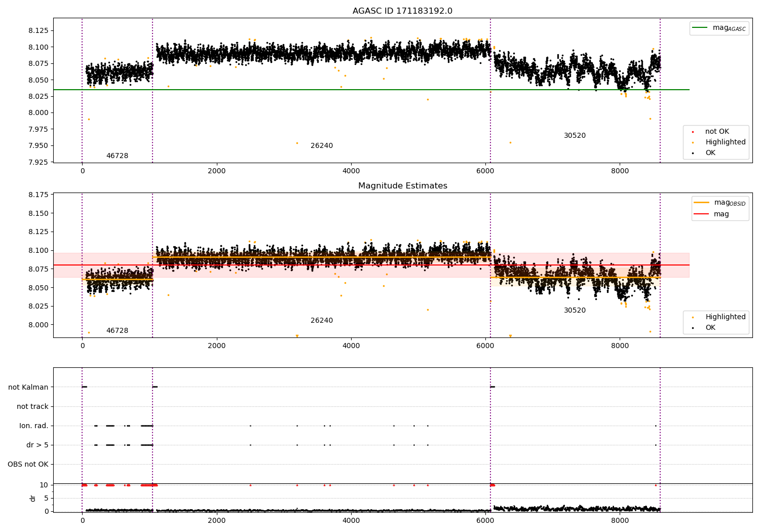
Task: Click x-tick "6000" under Magnitude Estimates plot
Action: coord(485,346)
